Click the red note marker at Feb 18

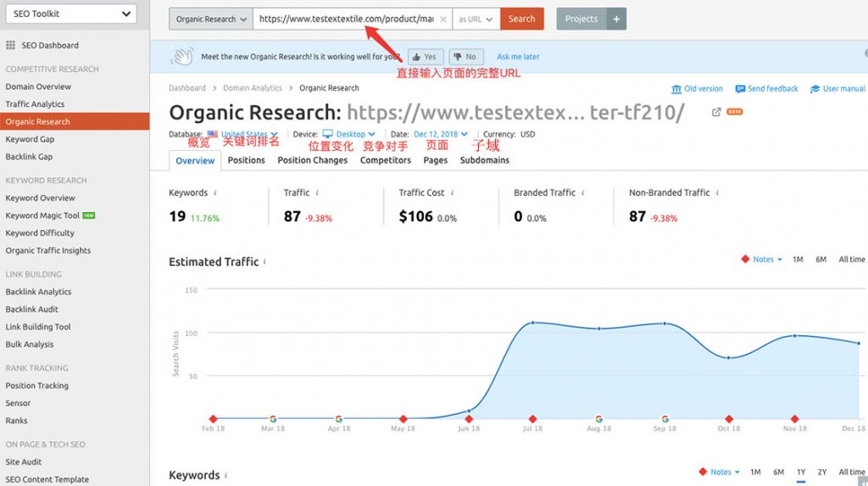(214, 419)
